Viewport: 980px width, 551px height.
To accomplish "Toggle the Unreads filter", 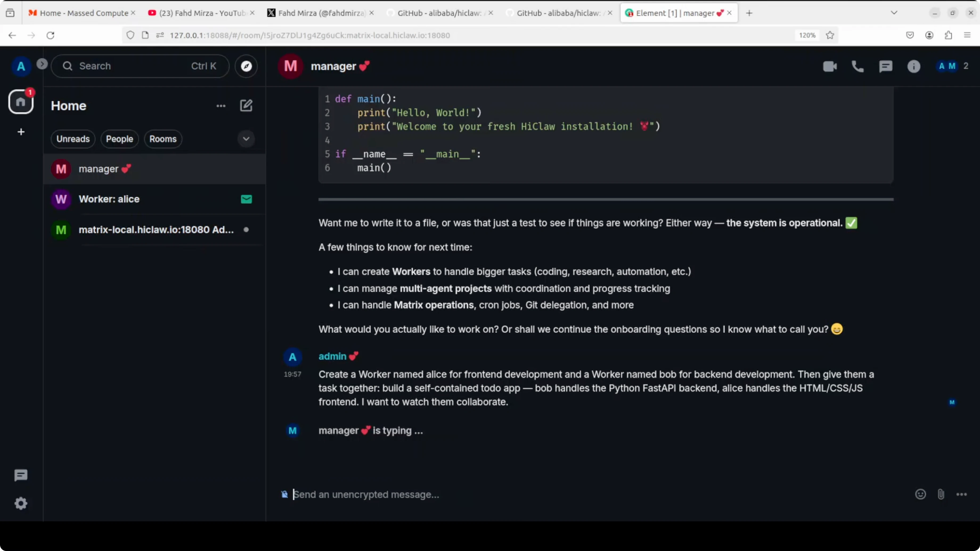I will (73, 139).
